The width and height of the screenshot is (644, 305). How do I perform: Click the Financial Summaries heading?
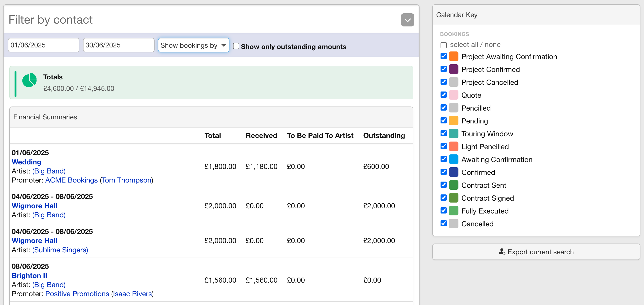45,117
